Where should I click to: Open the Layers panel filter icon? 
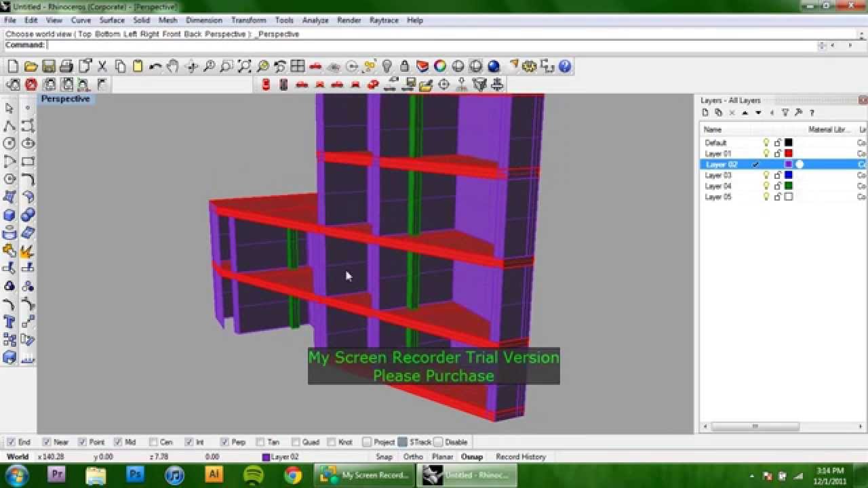tap(785, 113)
